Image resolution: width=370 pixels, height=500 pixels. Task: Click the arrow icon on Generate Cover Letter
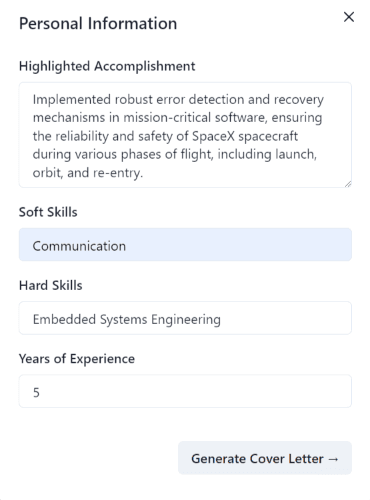333,459
